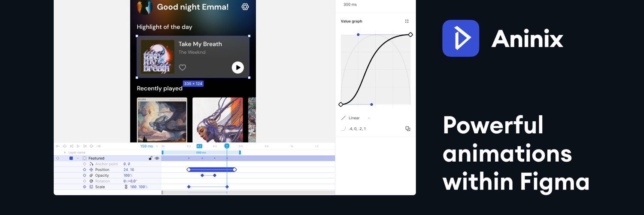
Task: Click the Rotation property icon
Action: [x=91, y=181]
